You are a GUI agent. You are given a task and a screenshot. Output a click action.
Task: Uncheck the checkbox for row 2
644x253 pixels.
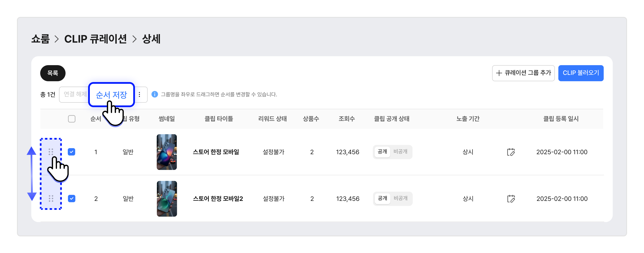[x=72, y=198]
